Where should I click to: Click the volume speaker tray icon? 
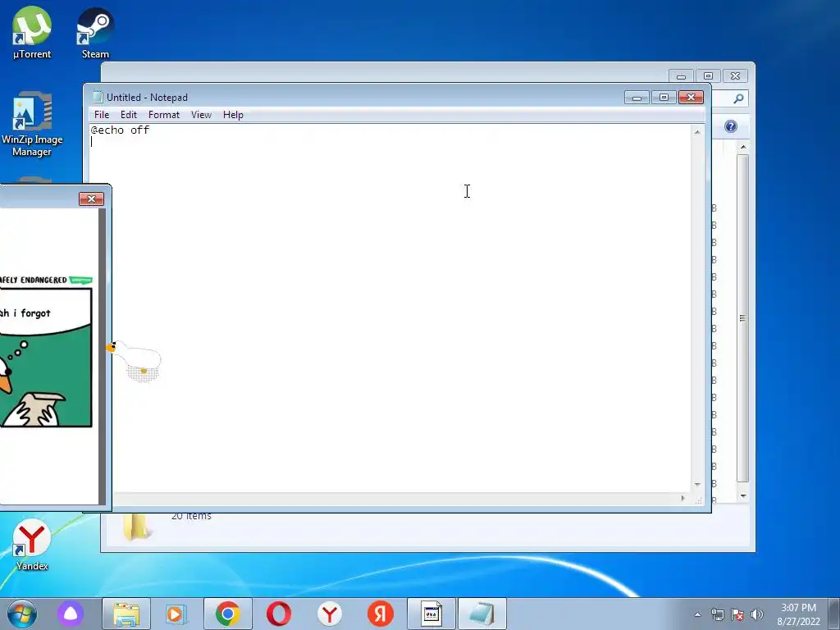coord(756,614)
